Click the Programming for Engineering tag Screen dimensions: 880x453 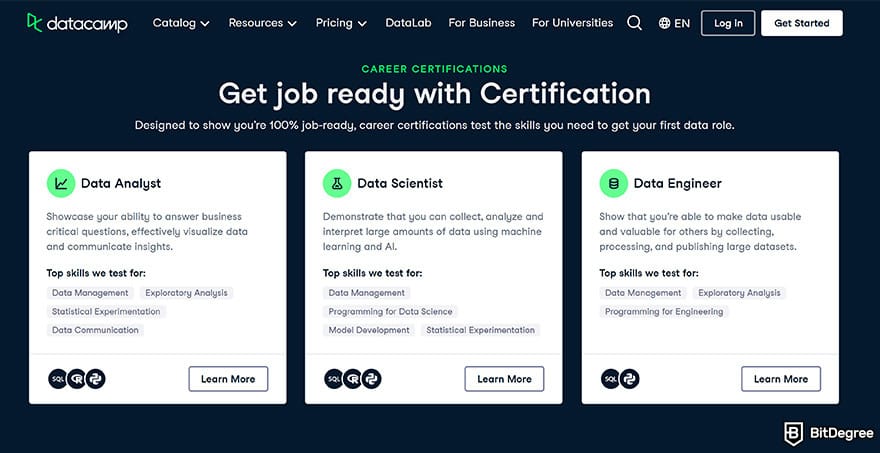click(x=664, y=312)
